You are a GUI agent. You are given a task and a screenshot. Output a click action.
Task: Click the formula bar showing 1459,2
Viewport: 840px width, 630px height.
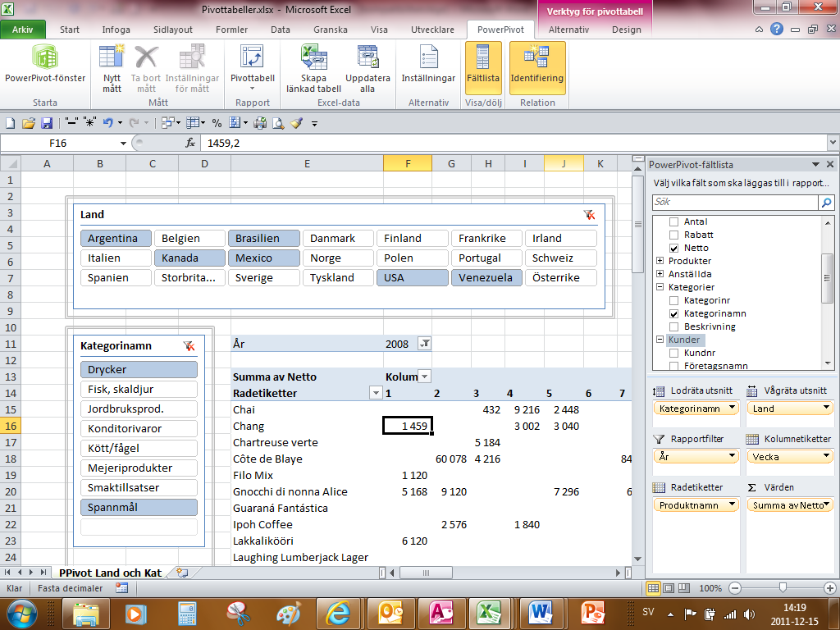click(514, 143)
